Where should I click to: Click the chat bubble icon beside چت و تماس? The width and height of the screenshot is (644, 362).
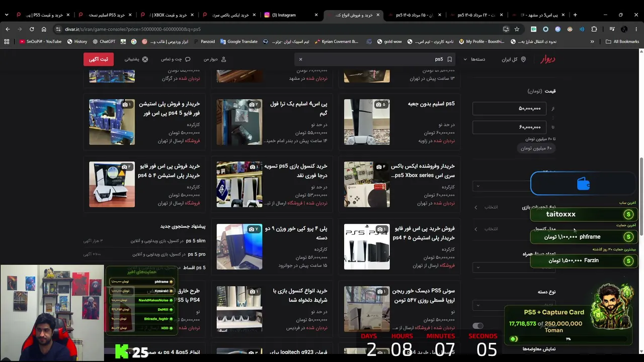[x=188, y=59]
